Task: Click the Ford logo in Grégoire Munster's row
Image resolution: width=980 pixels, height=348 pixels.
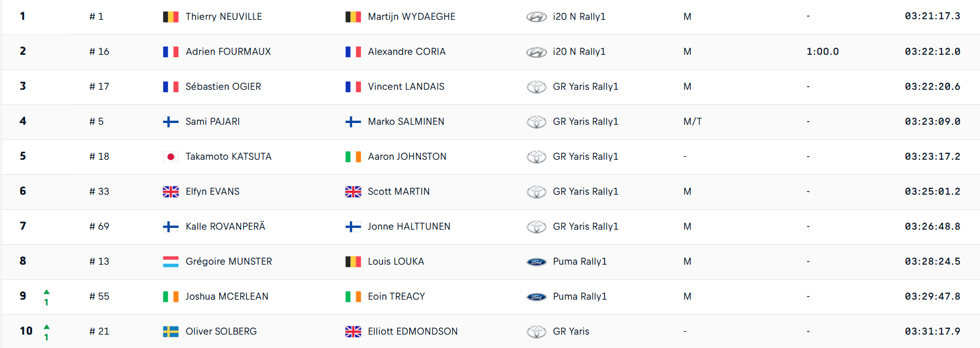Action: click(536, 262)
